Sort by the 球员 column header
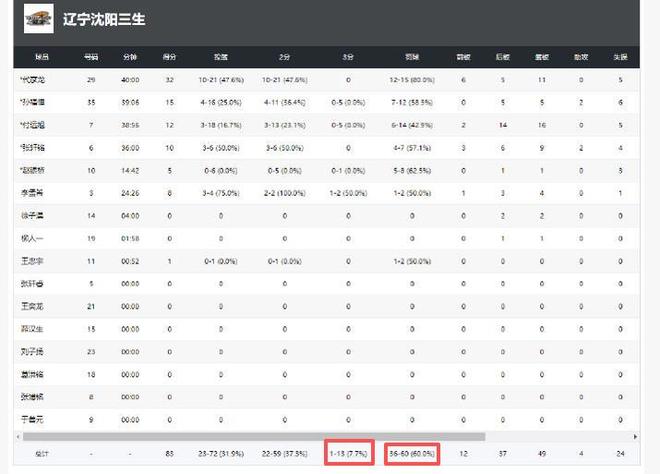660x474 pixels. [x=41, y=58]
